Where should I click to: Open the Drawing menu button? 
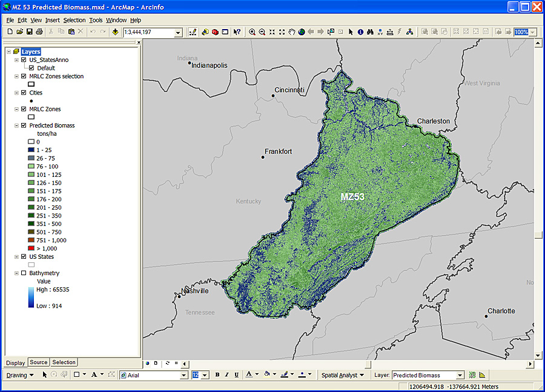[20, 375]
